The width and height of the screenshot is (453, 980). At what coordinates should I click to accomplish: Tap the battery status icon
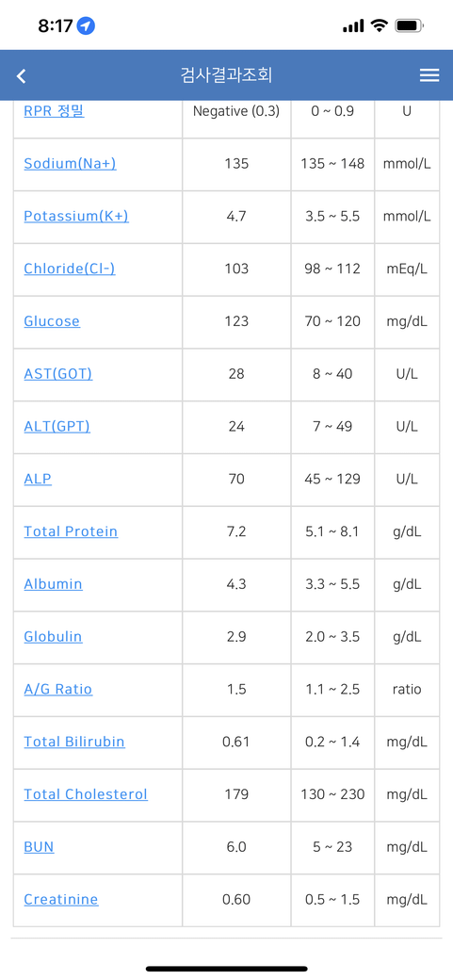tap(410, 25)
